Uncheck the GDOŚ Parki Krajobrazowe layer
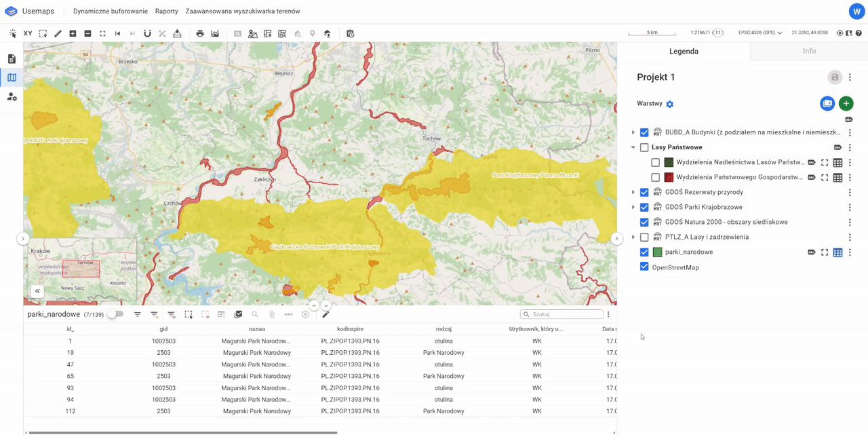This screenshot has width=868, height=435. pos(644,207)
